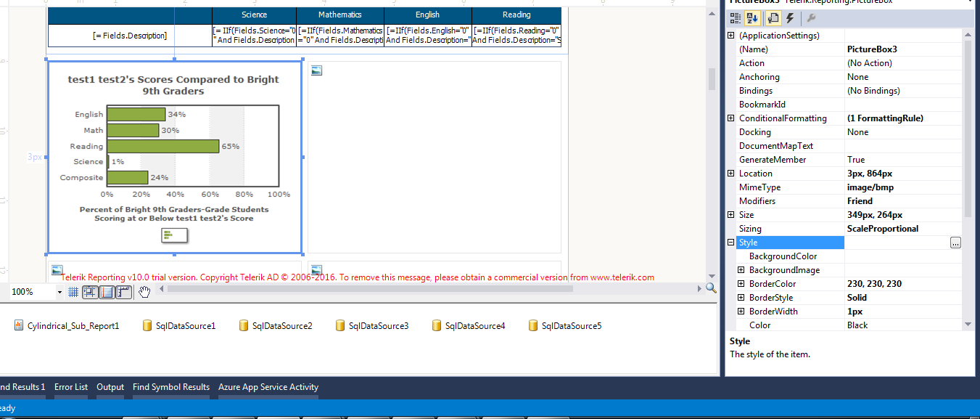
Task: Select the Science column header
Action: (254, 15)
